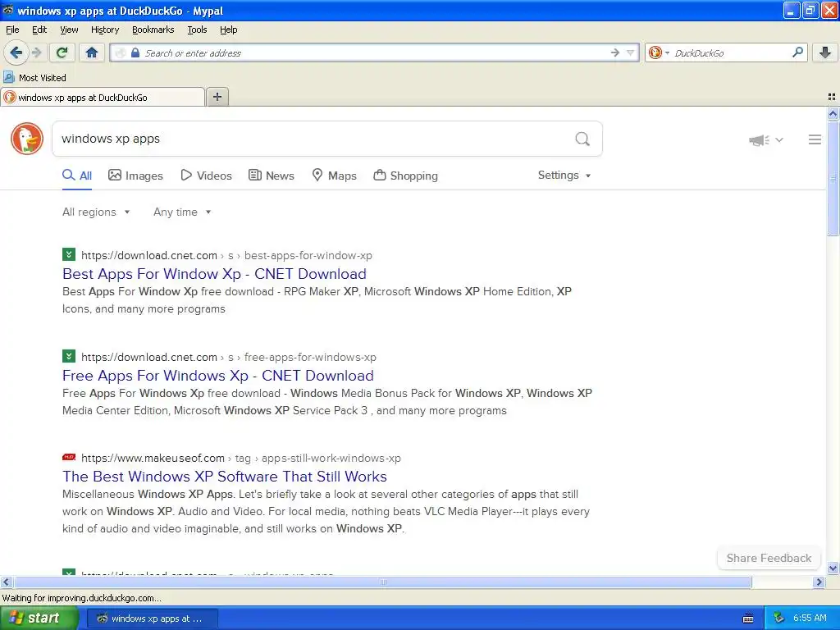The height and width of the screenshot is (630, 840).
Task: Open The Best Windows XP Software link
Action: 225,477
